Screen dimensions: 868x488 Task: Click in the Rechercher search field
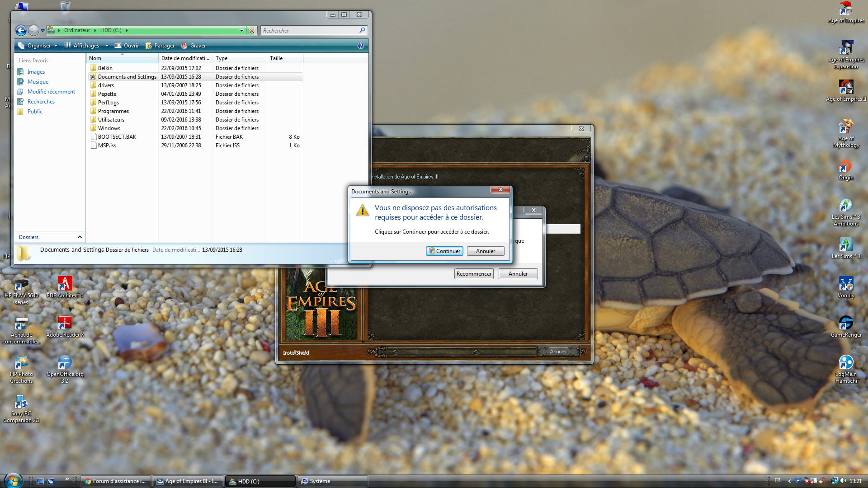pyautogui.click(x=310, y=30)
